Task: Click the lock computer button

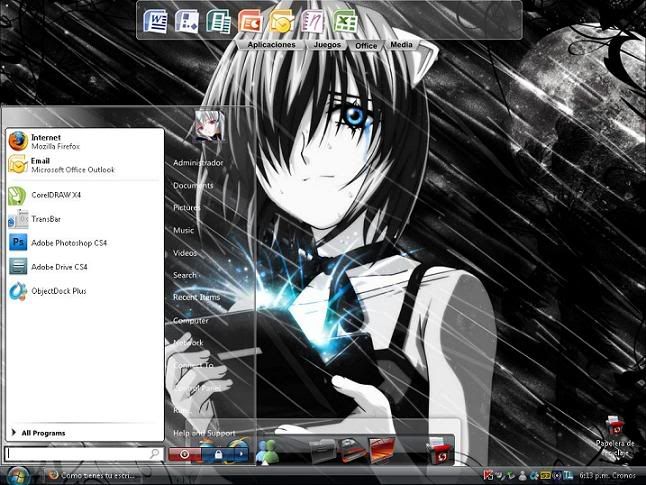Action: tap(218, 454)
